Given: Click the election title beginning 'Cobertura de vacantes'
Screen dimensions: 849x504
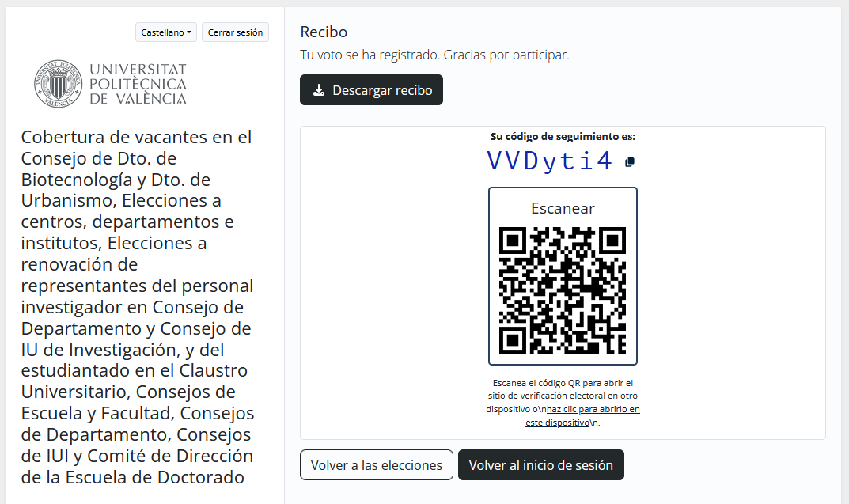Looking at the screenshot, I should coord(138,307).
